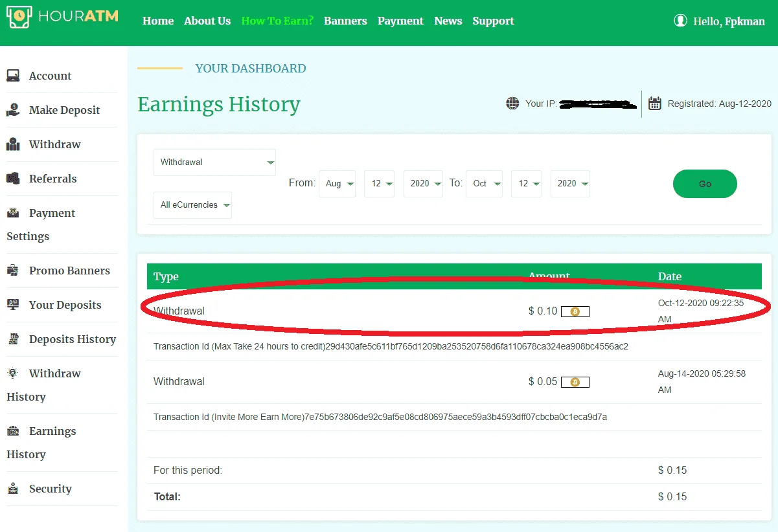Click the For this period label
The image size is (778, 532).
pyautogui.click(x=188, y=471)
